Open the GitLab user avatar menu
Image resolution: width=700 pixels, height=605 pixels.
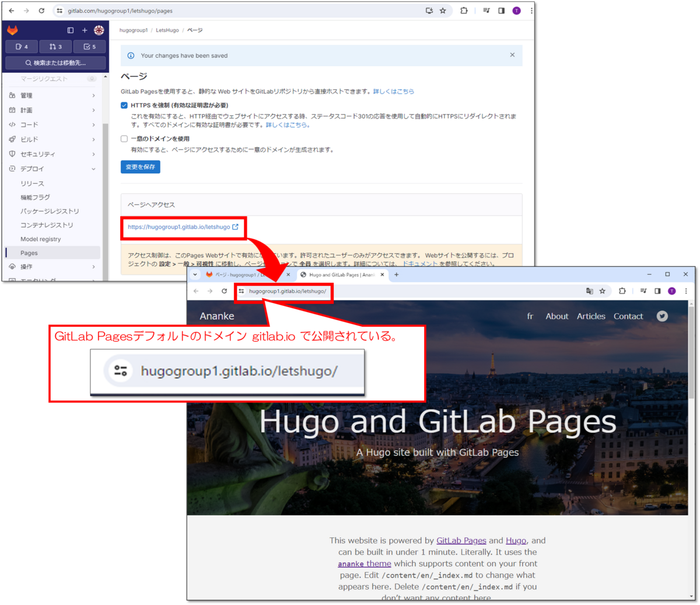(x=99, y=30)
